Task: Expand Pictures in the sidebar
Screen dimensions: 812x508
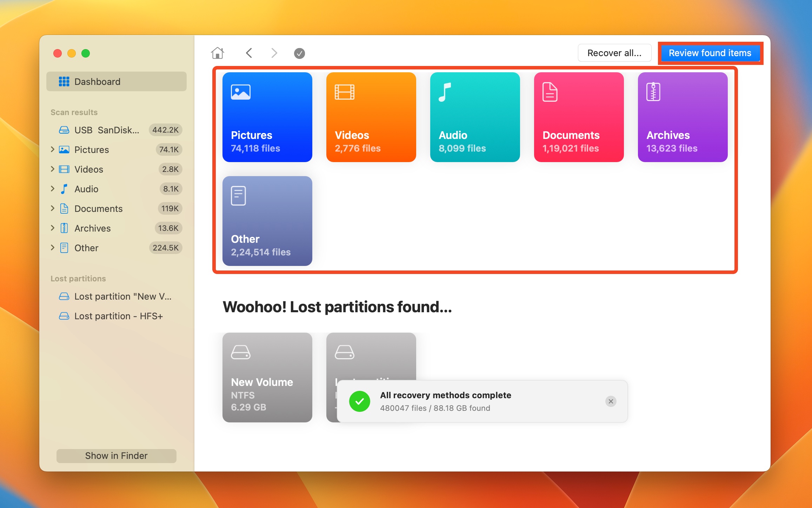Action: 53,149
